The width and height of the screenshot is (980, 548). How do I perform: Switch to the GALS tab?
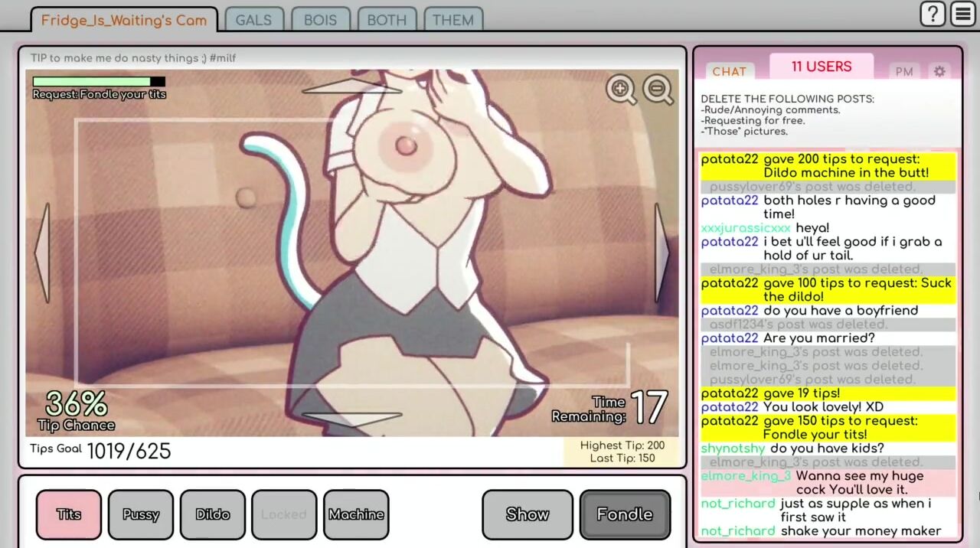tap(253, 20)
